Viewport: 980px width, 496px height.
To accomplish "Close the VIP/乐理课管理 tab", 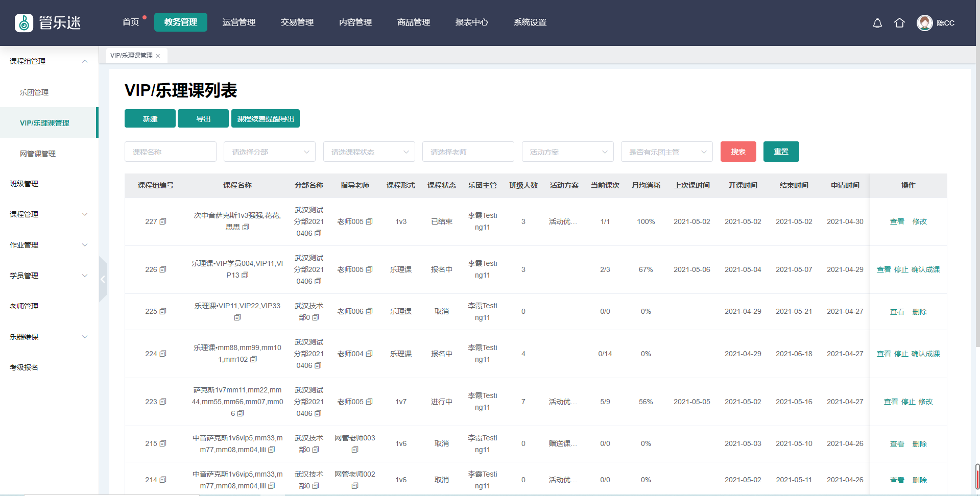I will tap(158, 56).
